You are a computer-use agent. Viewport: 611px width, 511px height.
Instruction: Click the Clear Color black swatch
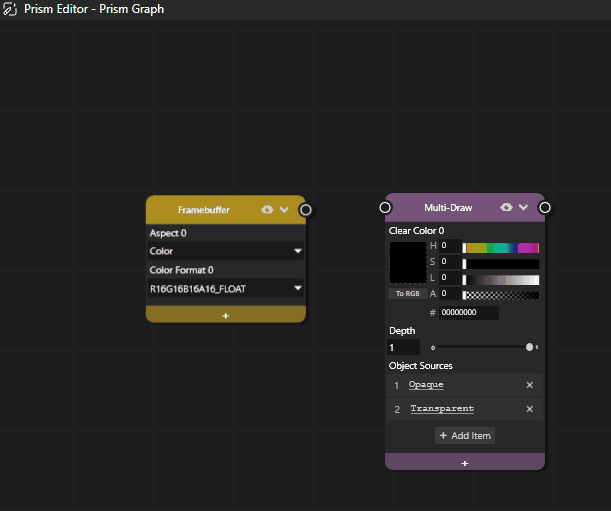point(407,262)
